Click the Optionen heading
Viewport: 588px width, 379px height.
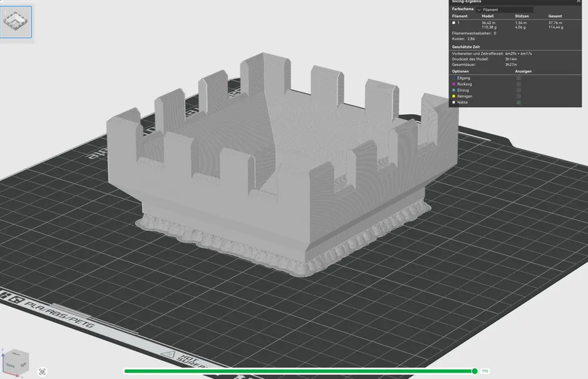coord(460,71)
